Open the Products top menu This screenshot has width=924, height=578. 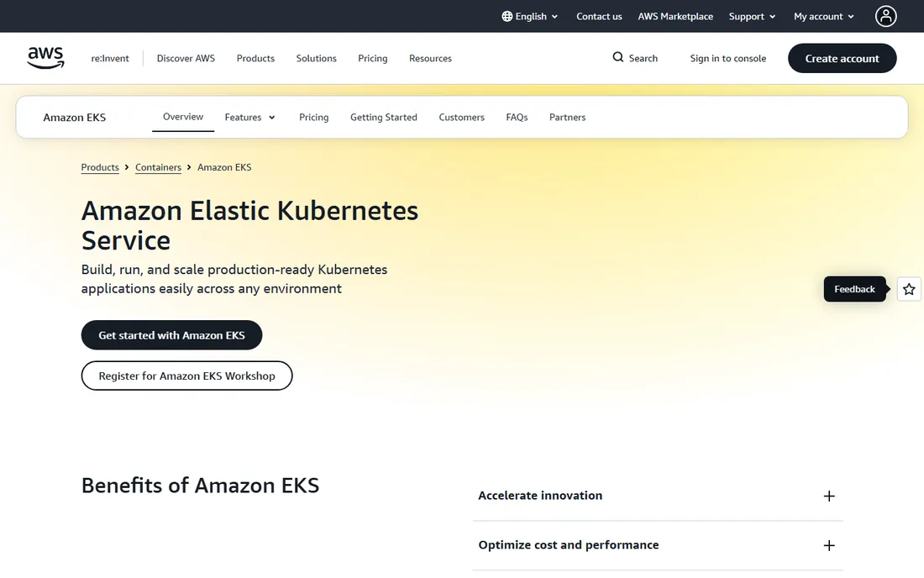click(x=255, y=58)
